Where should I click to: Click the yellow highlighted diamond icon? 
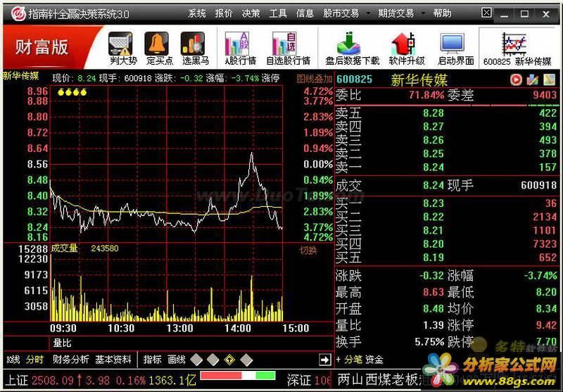tap(229, 360)
